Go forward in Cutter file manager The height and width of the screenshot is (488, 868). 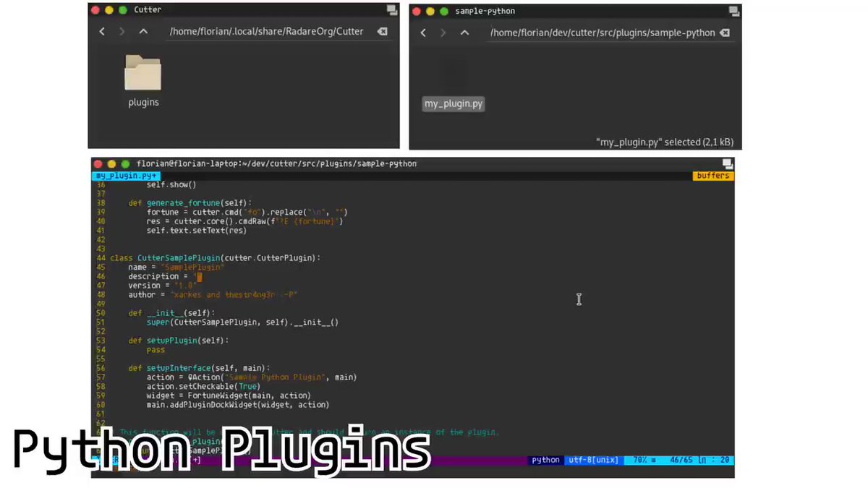[122, 31]
